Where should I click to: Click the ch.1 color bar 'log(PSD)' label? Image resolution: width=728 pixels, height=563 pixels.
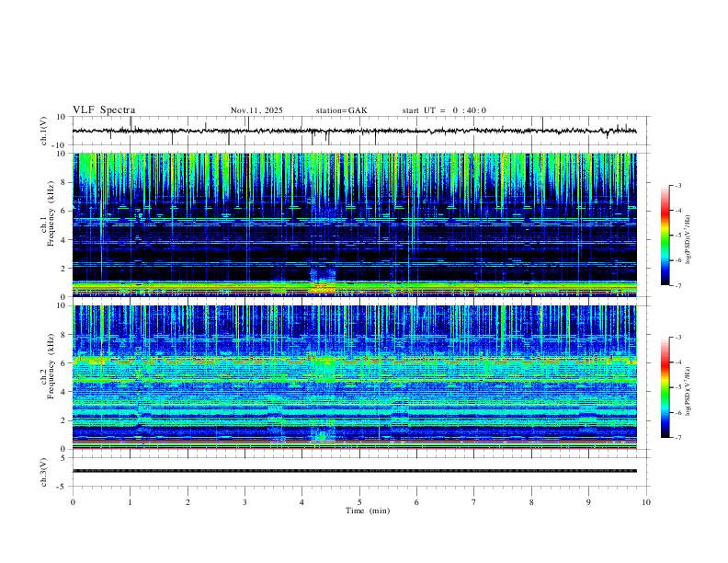688,239
